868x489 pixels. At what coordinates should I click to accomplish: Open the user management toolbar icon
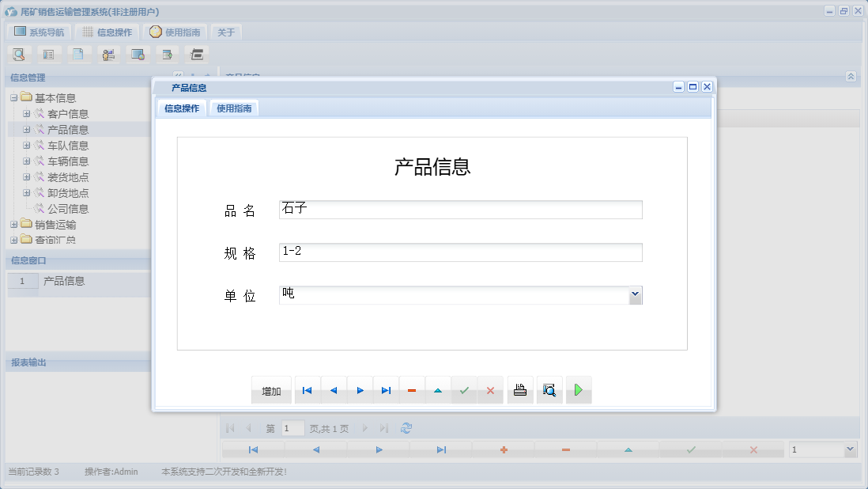109,54
